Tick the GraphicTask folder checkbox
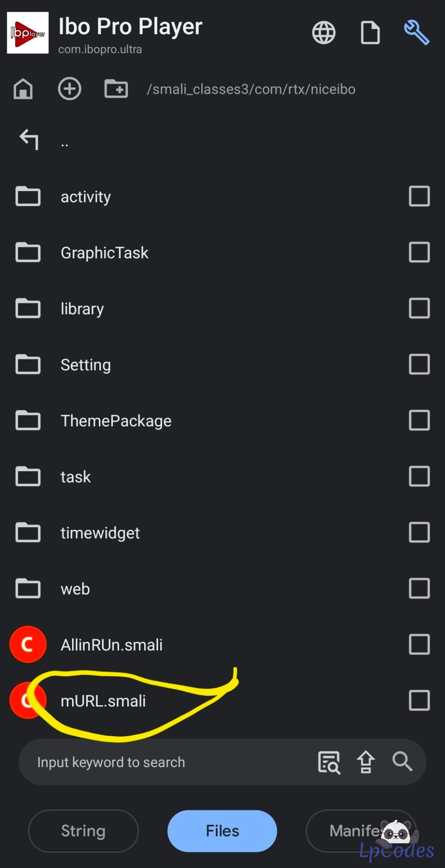The height and width of the screenshot is (868, 445). click(419, 252)
